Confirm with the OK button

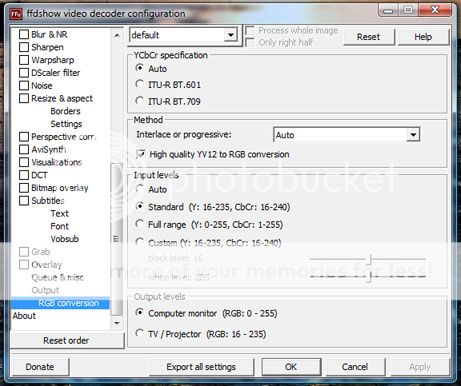pyautogui.click(x=291, y=367)
